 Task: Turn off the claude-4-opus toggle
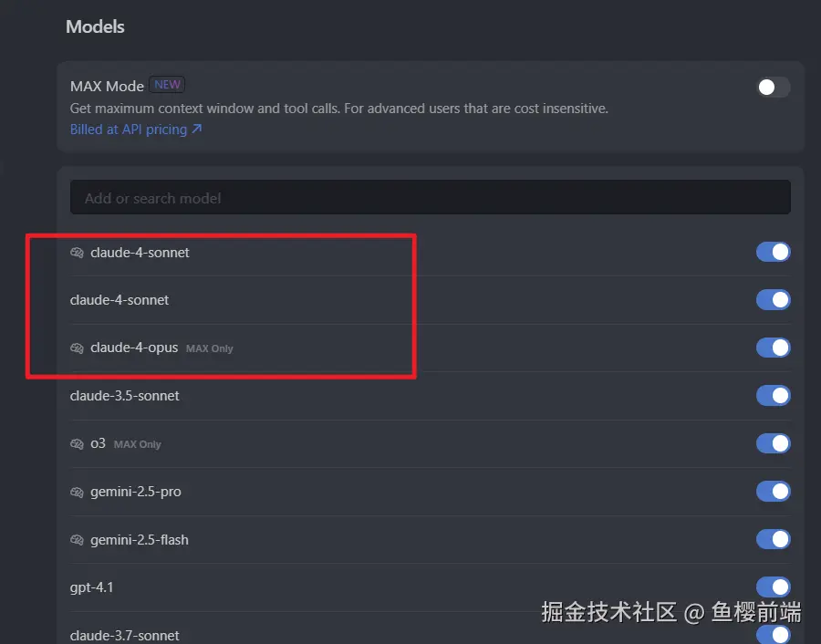tap(774, 348)
